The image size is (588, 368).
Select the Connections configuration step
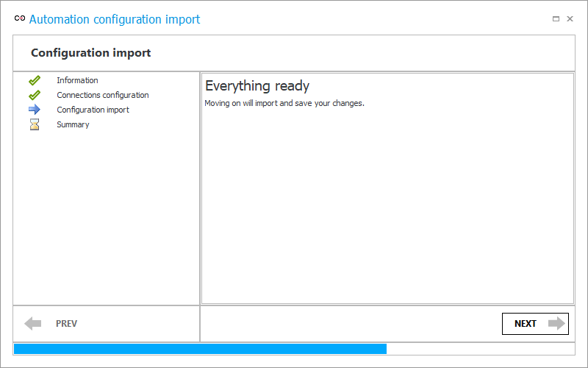[103, 95]
